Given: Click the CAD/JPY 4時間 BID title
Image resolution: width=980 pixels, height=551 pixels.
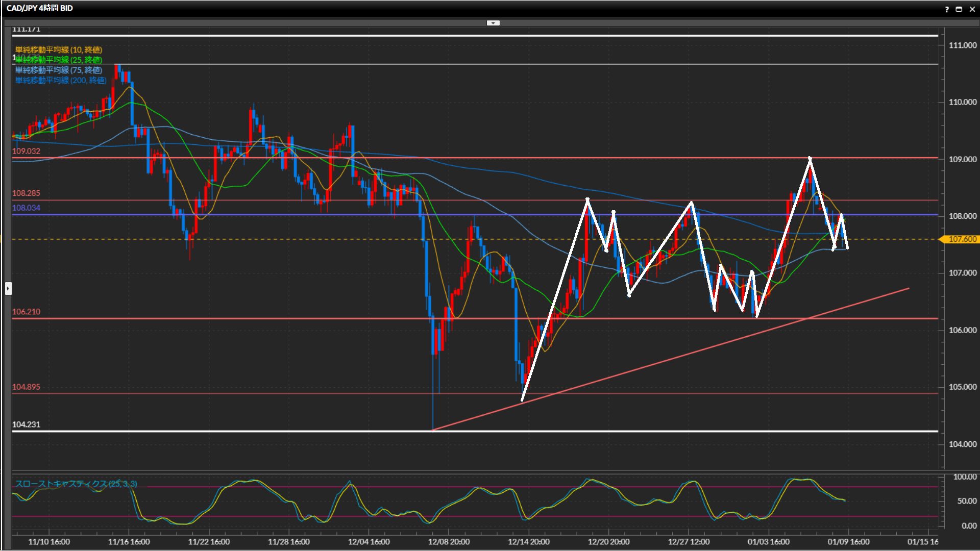Looking at the screenshot, I should click(40, 8).
